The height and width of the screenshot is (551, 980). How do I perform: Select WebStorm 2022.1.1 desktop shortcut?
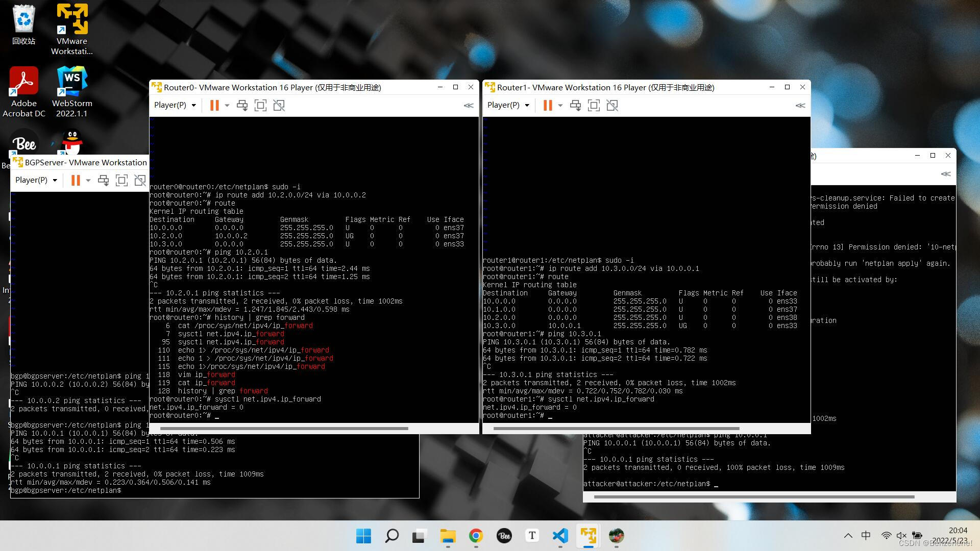coord(72,92)
